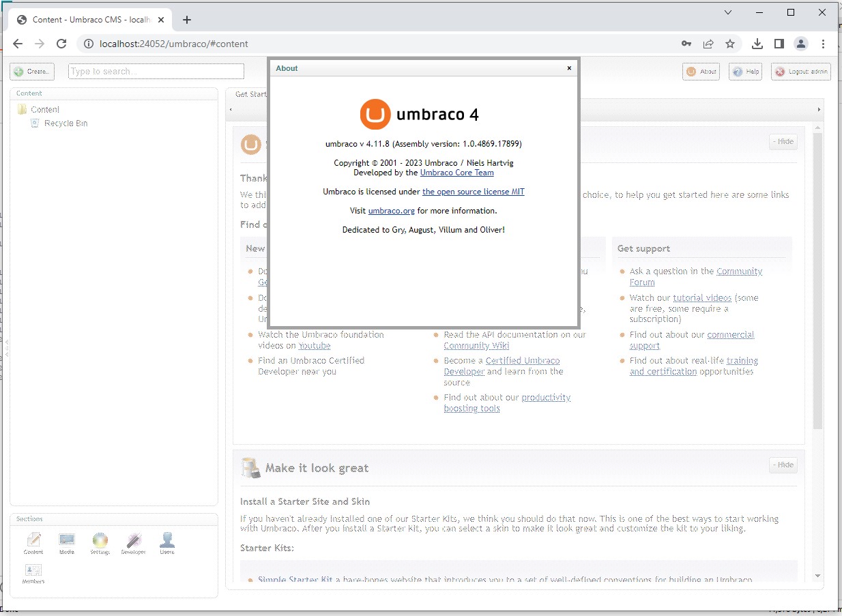
Task: Open the training and certification link
Action: tap(694, 366)
